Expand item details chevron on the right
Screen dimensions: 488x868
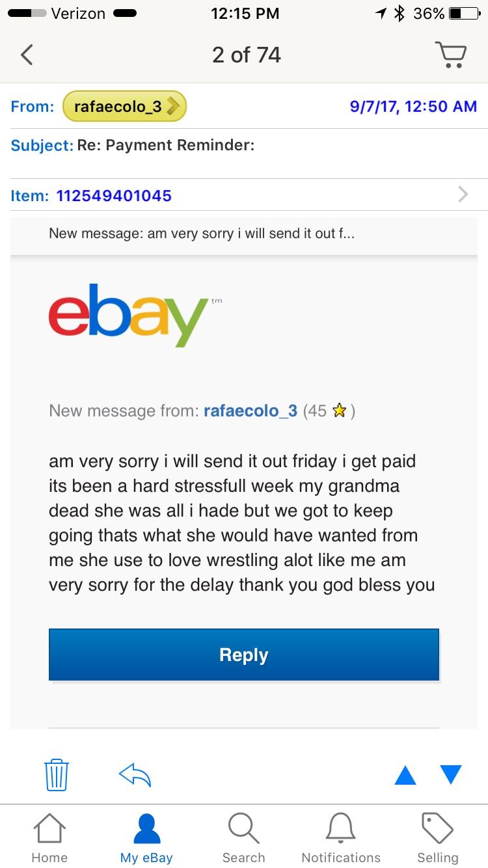click(x=463, y=195)
